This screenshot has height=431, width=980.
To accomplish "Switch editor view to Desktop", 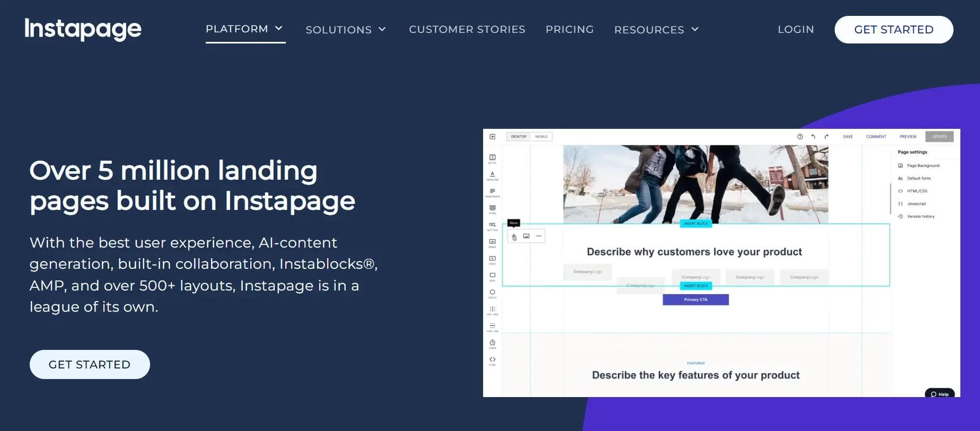I will point(519,137).
